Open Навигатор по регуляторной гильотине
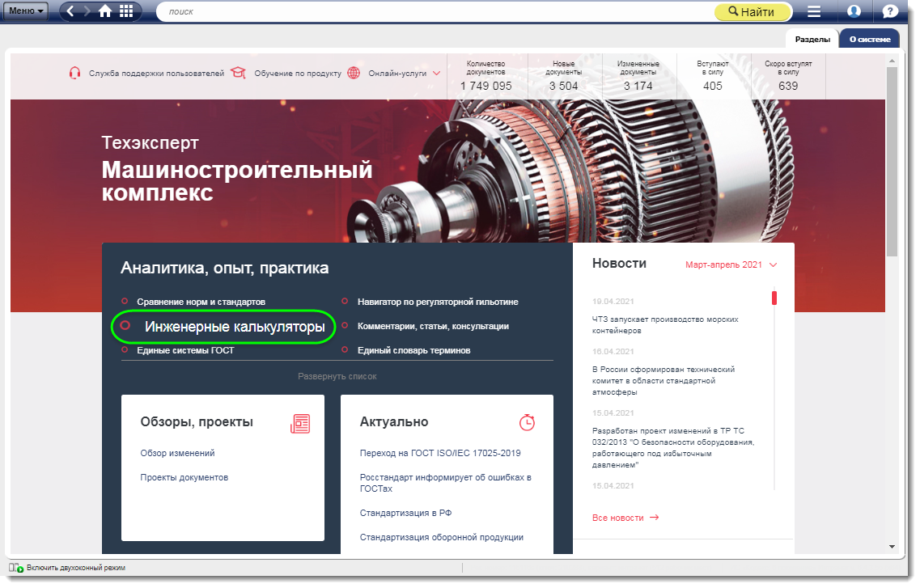This screenshot has height=588, width=920. [438, 302]
